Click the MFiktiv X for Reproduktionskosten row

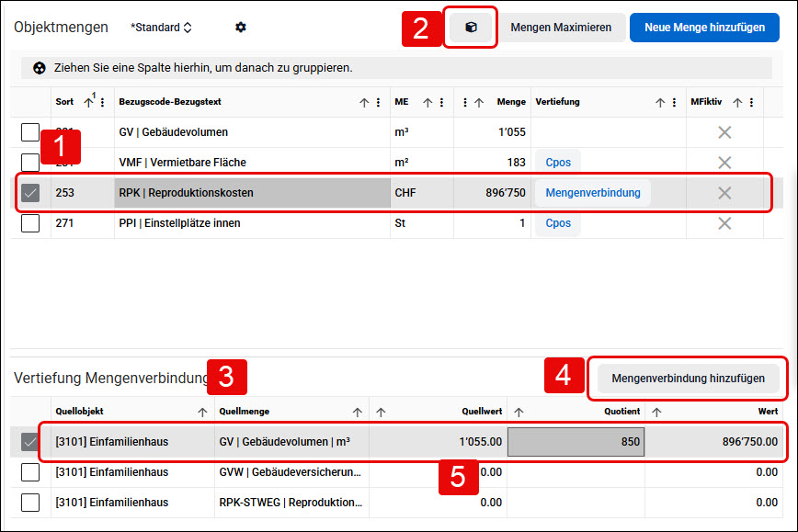pos(724,193)
